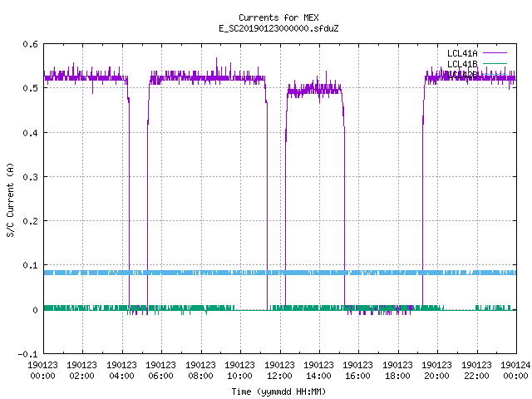Click the purple LCL41A legend line sample
The image size is (532, 399).
[495, 53]
